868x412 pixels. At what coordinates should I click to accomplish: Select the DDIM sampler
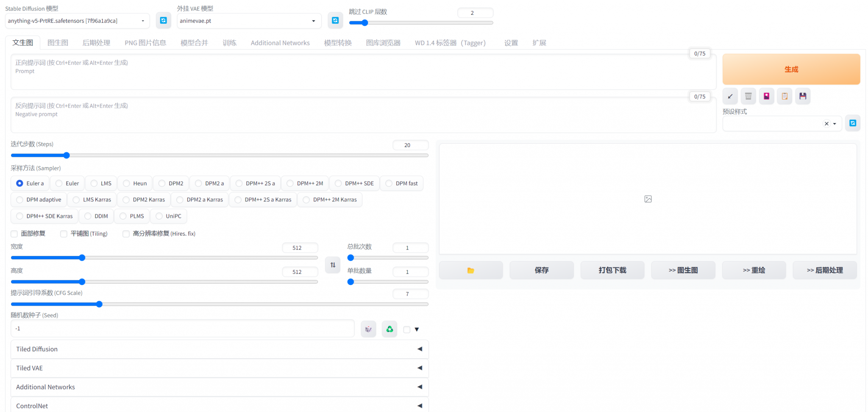point(96,216)
